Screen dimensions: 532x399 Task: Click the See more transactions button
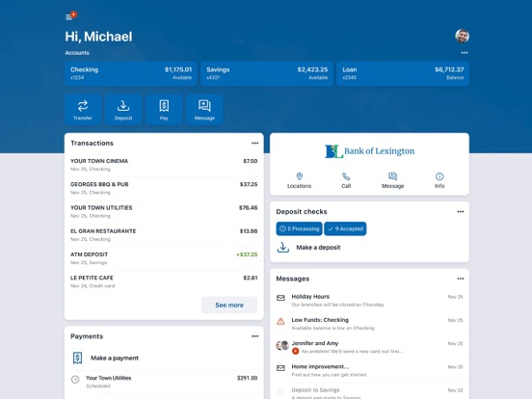[x=229, y=305]
